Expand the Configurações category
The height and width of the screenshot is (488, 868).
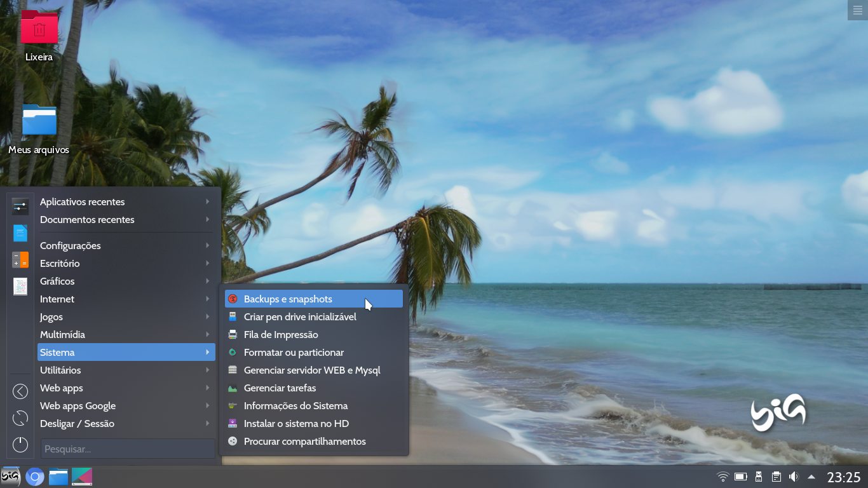(x=126, y=245)
